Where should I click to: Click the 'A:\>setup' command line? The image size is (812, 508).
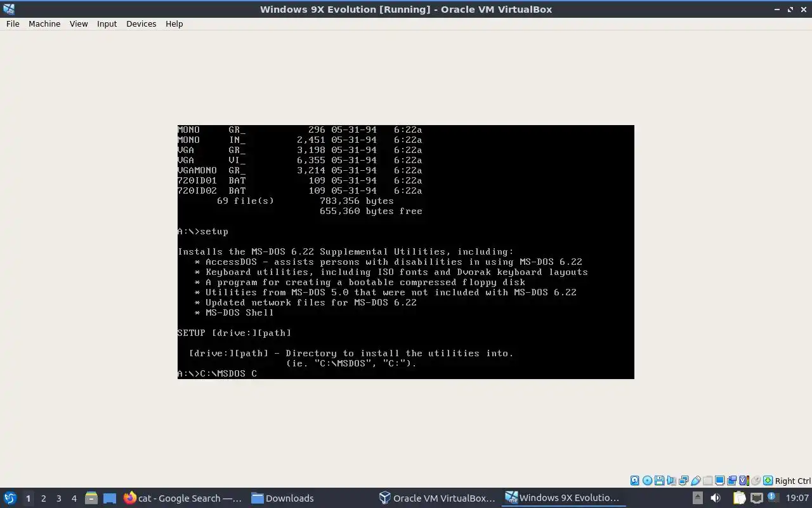tap(203, 231)
